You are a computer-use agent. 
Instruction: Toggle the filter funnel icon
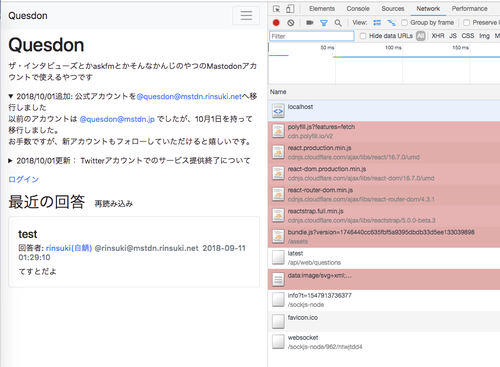[324, 23]
